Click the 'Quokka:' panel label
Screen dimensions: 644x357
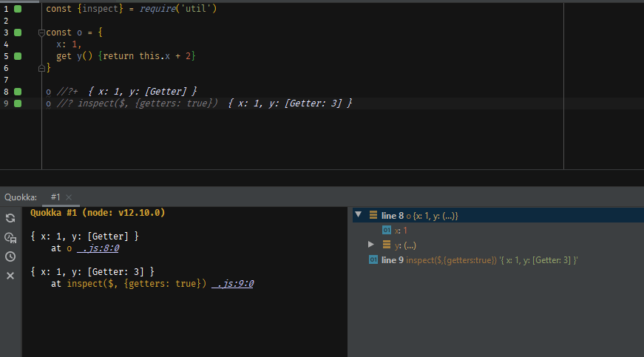click(21, 197)
